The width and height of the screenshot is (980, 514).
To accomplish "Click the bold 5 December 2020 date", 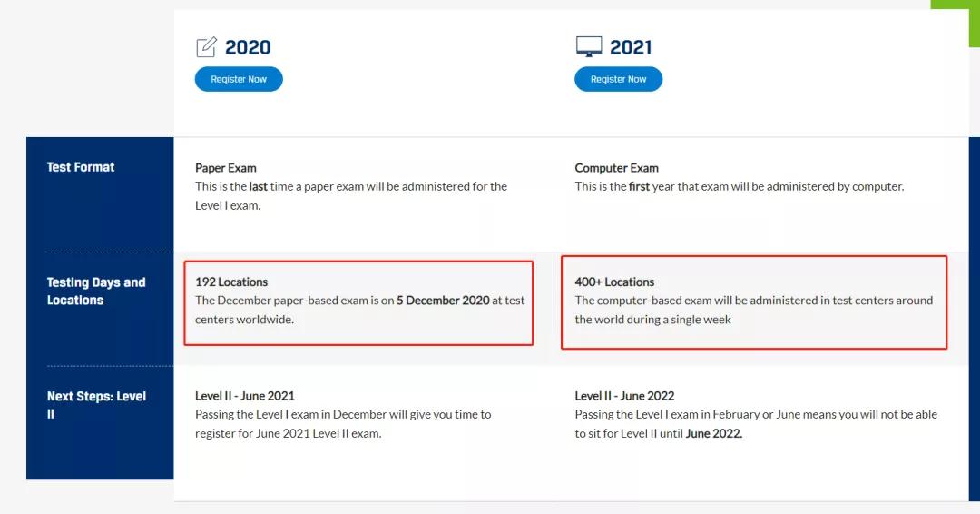I will pyautogui.click(x=443, y=301).
